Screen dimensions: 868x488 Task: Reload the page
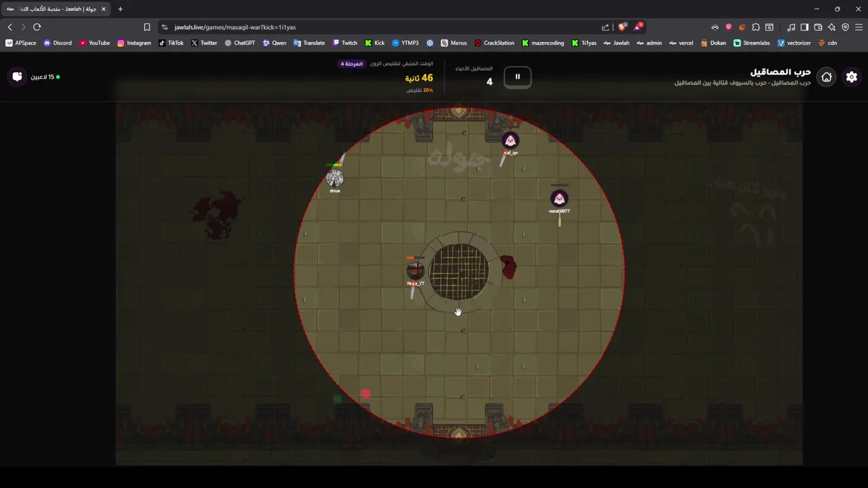point(37,27)
